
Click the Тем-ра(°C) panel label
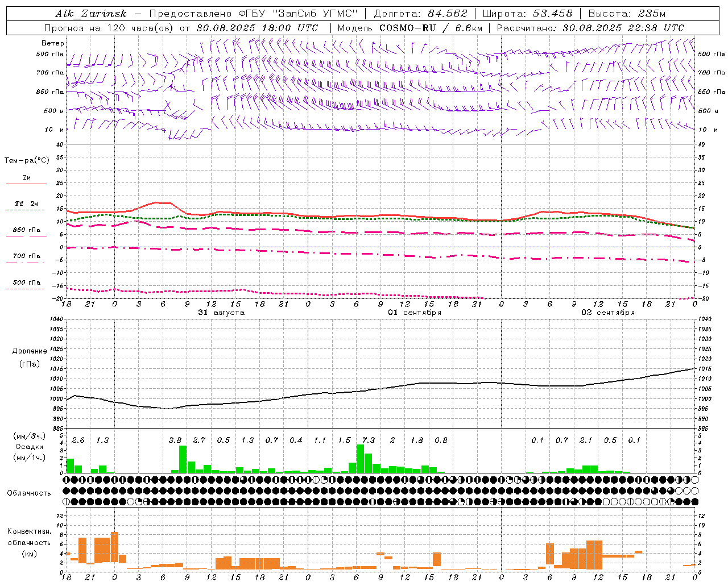[x=27, y=161]
